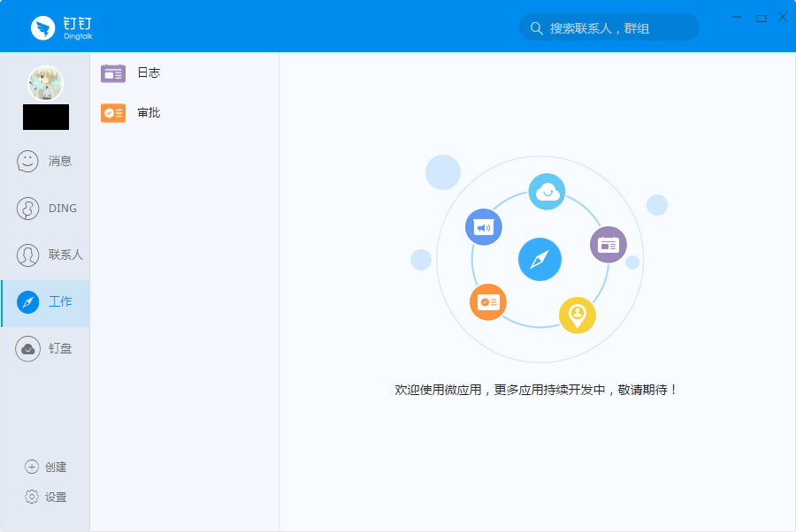Go to 联系人 contacts
Viewport: 796px width, 532px height.
[x=45, y=255]
